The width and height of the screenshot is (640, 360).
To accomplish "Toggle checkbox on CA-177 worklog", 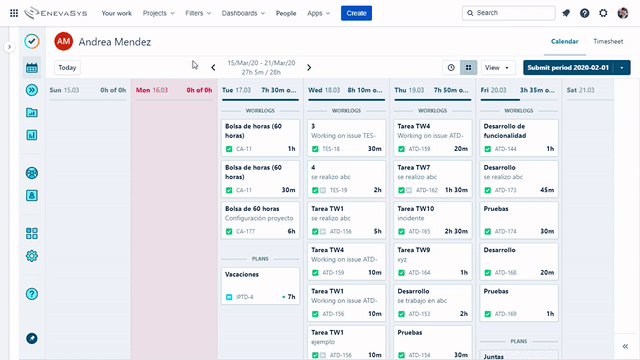I will coord(229,231).
